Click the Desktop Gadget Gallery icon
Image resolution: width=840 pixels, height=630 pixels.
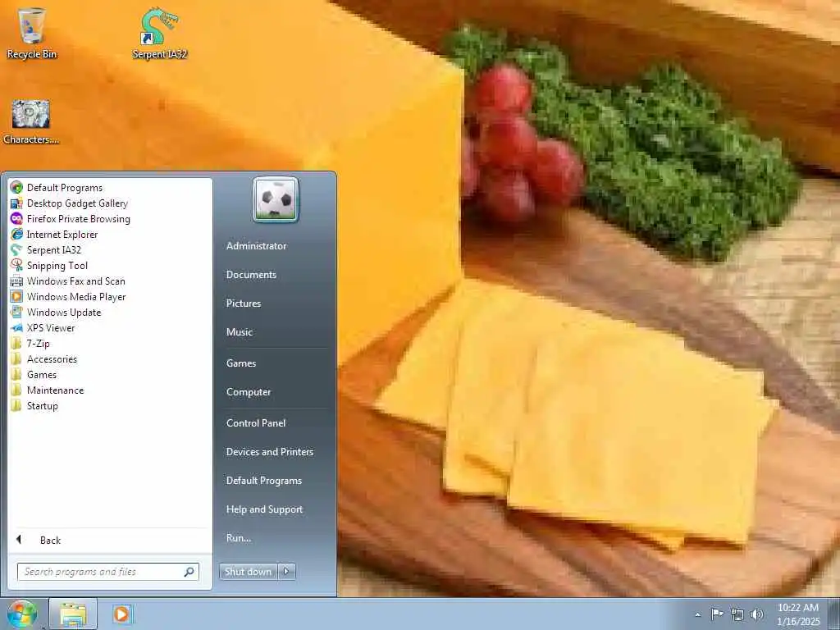(16, 203)
